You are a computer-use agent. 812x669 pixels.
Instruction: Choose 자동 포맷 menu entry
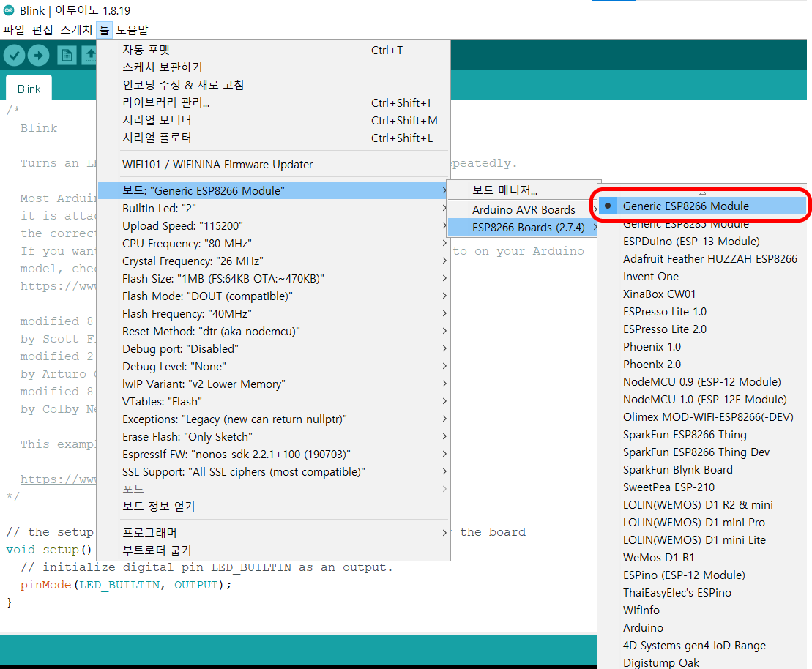(x=273, y=50)
